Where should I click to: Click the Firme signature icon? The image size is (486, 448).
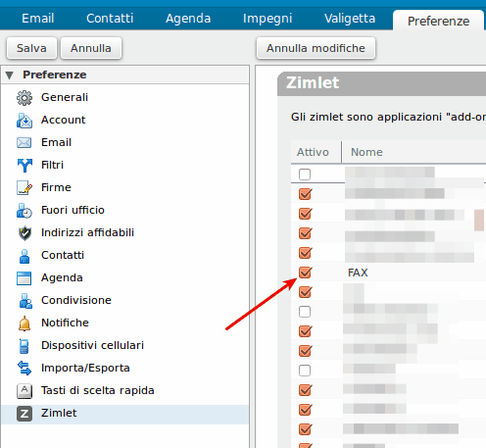pyautogui.click(x=24, y=188)
